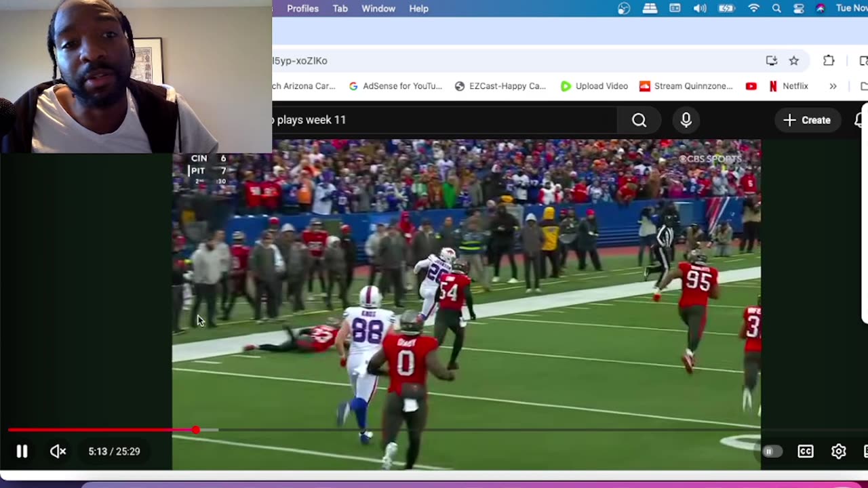Click the keyboard input menu bar icon
The height and width of the screenshot is (488, 868).
675,9
